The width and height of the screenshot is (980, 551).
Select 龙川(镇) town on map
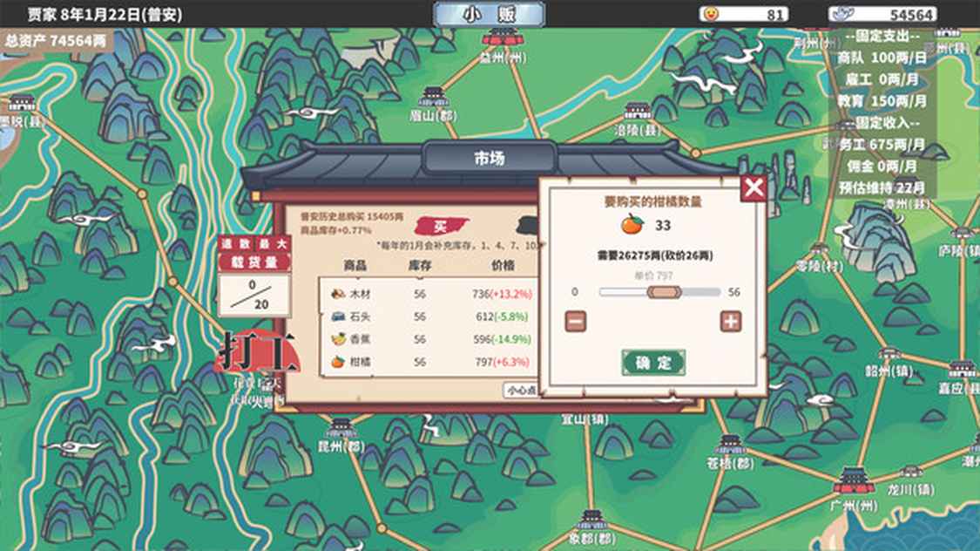tap(910, 483)
